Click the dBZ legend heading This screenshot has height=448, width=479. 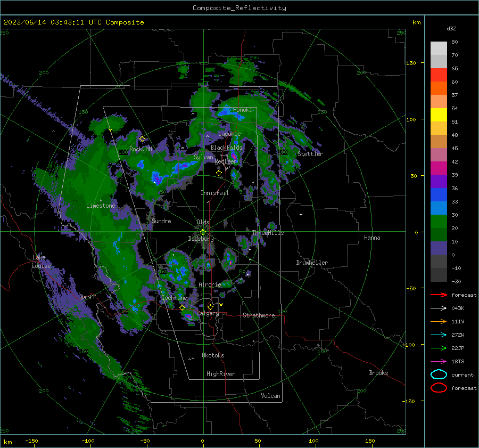[x=451, y=28]
